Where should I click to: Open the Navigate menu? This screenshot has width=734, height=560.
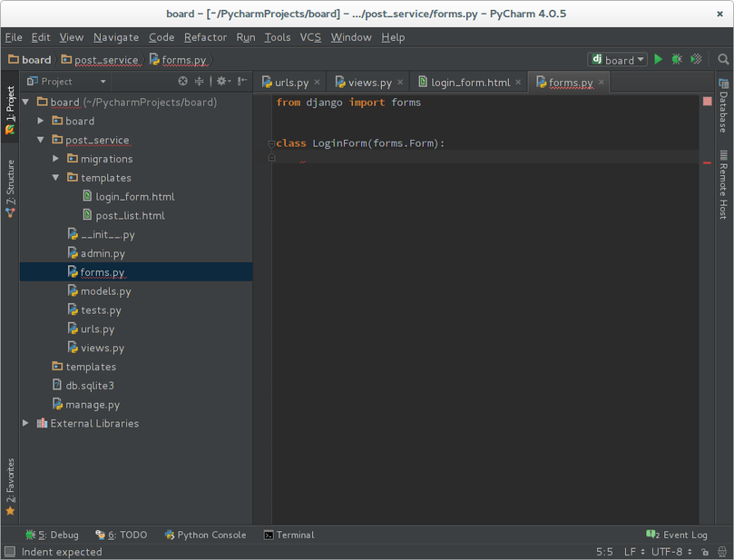[116, 37]
